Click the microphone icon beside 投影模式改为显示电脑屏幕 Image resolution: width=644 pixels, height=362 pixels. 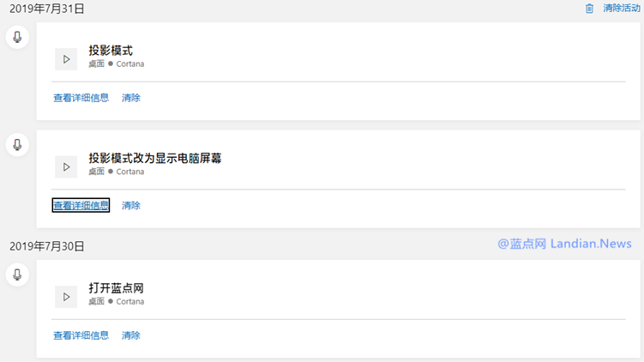pyautogui.click(x=17, y=145)
